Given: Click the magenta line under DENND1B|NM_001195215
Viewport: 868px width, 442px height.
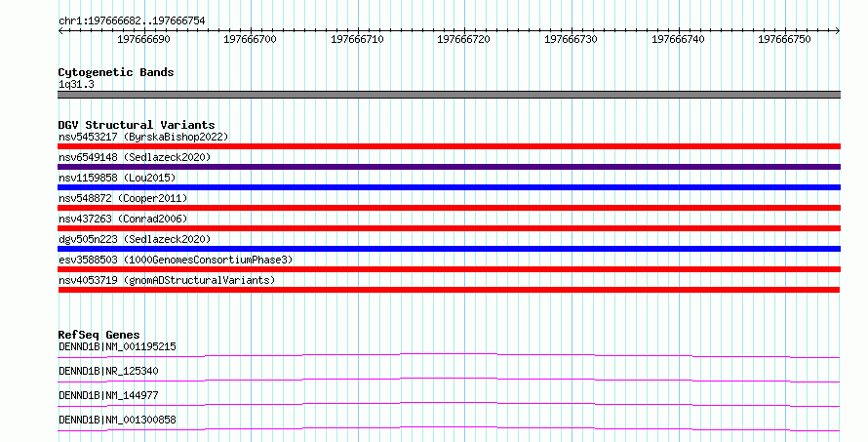Looking at the screenshot, I should (x=449, y=355).
